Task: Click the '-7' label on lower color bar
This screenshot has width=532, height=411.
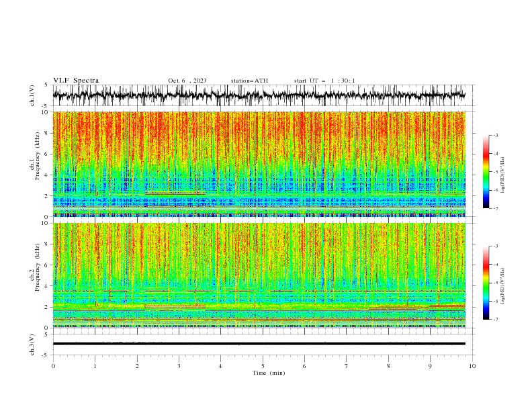Action: coord(496,320)
